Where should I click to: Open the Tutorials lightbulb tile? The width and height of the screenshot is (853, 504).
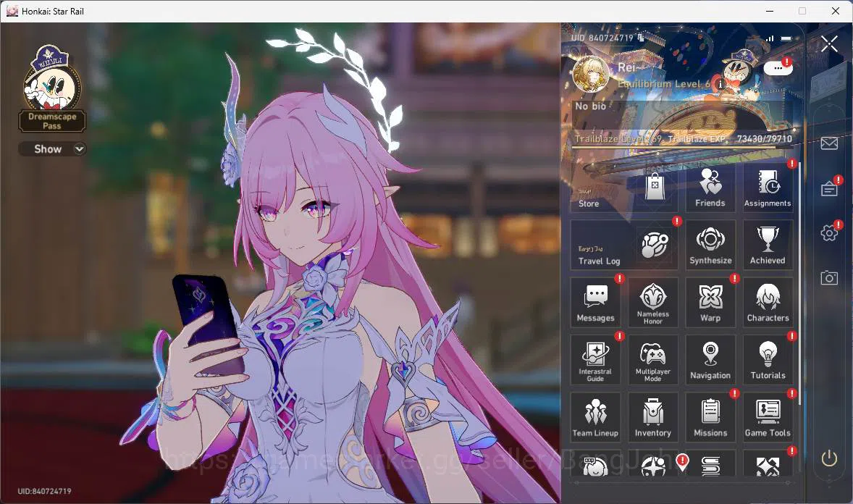[x=768, y=360]
